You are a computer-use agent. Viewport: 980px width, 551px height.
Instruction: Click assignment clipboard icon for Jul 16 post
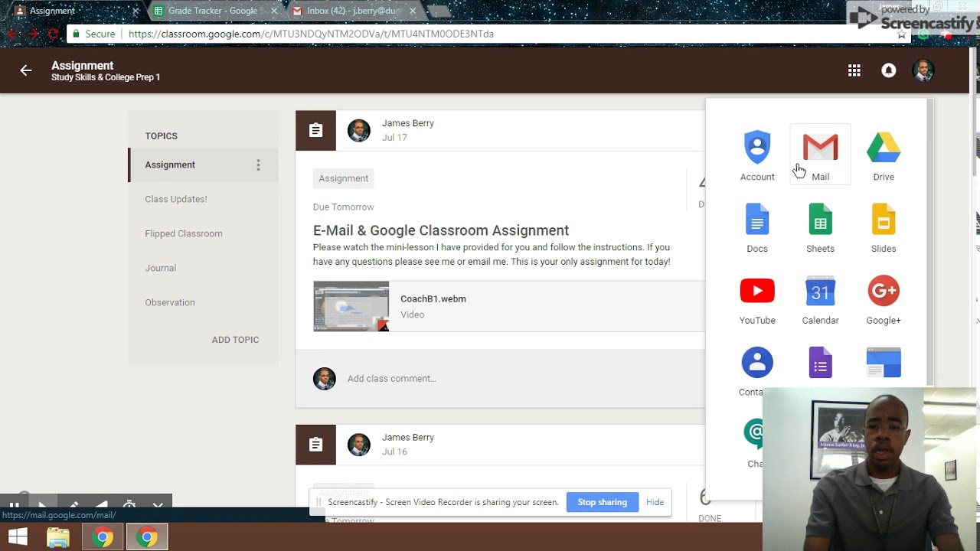[x=315, y=445]
